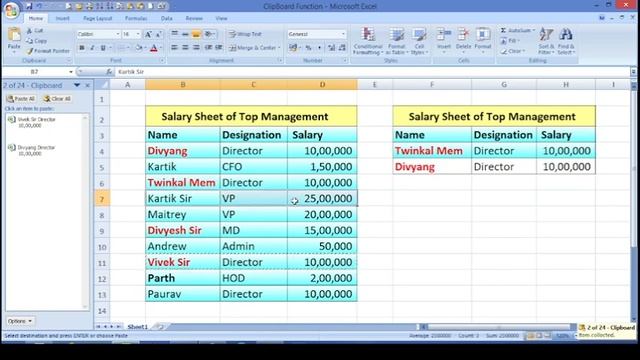Increase indent in Alignment group
This screenshot has width=640, height=360.
click(x=219, y=48)
